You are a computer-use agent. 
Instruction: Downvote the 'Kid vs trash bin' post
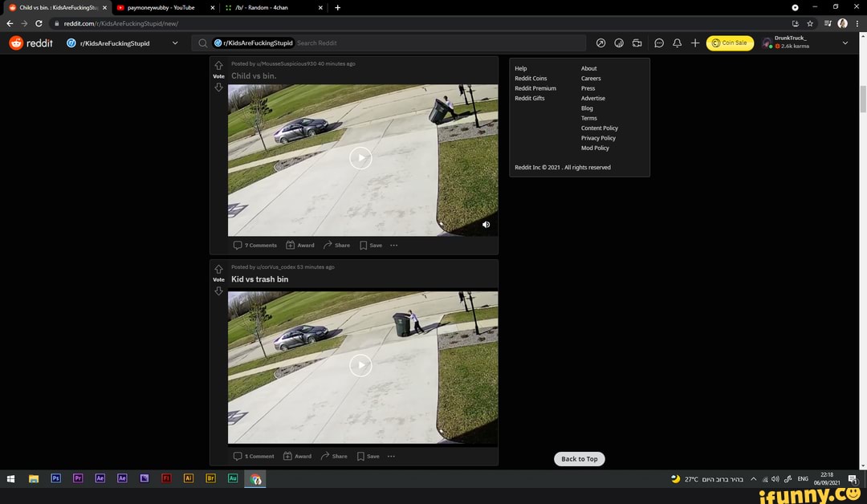[218, 291]
